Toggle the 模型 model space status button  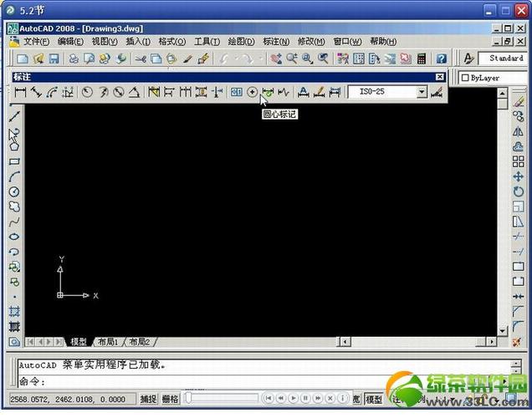pos(374,400)
